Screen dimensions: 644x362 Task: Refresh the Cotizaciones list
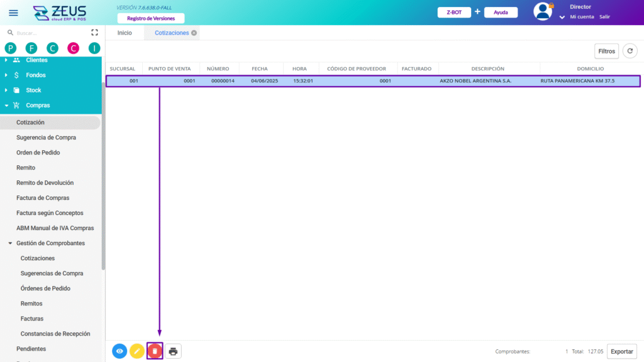pos(630,51)
